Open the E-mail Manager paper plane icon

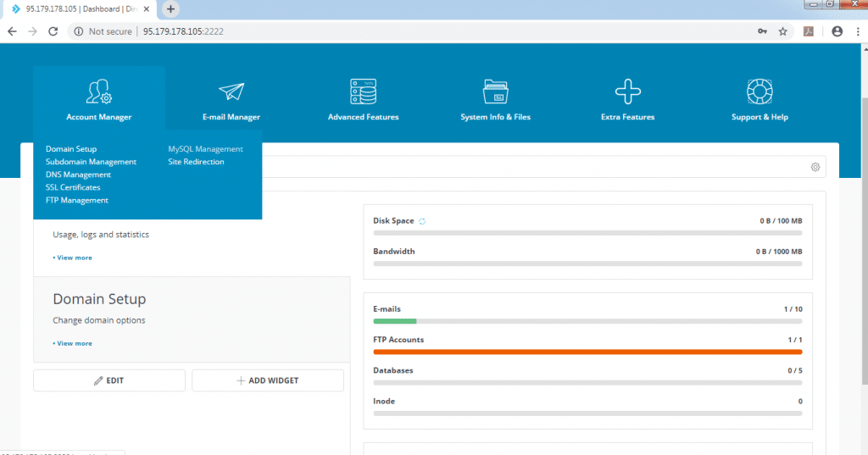231,92
